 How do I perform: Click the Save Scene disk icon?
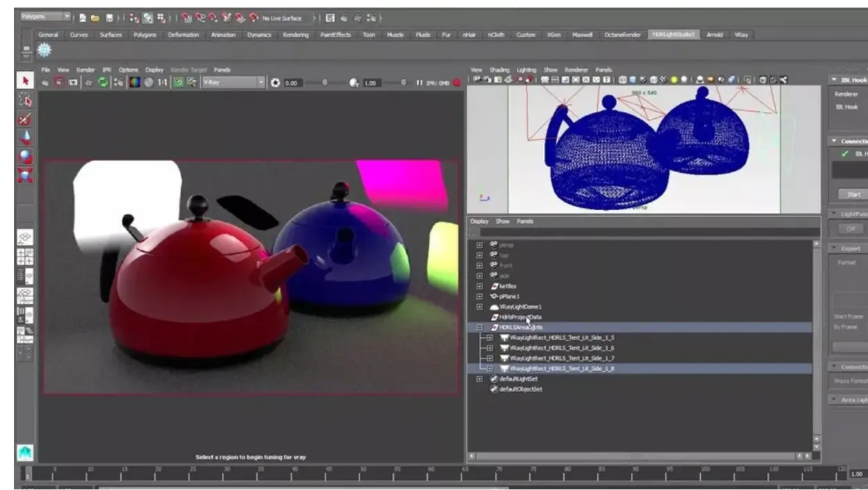(109, 18)
